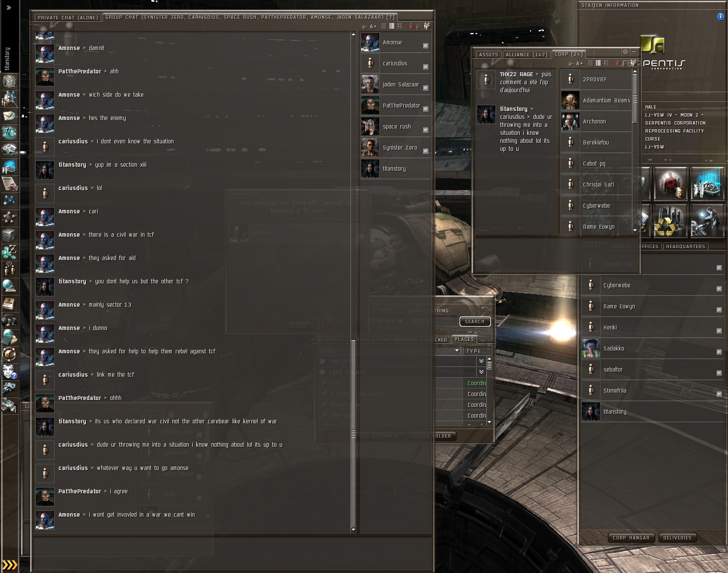Open the Repair Shop station service
The height and width of the screenshot is (573, 728).
(707, 220)
